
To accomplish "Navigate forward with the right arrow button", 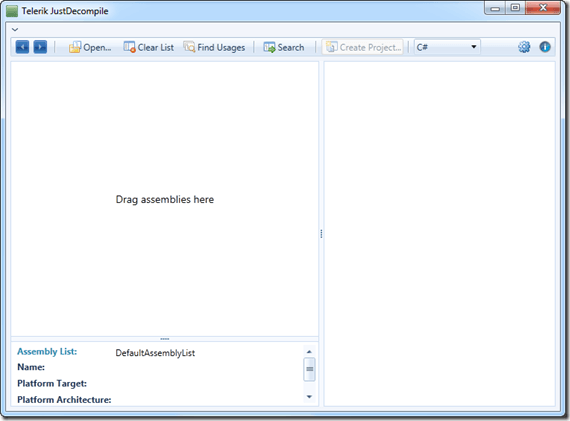I will pyautogui.click(x=40, y=47).
